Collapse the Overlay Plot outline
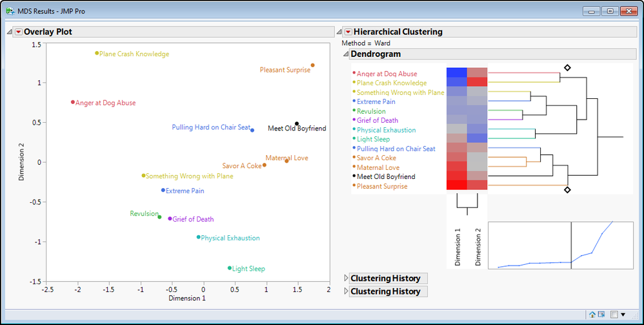Screen dimensions: 644x325 pyautogui.click(x=10, y=32)
